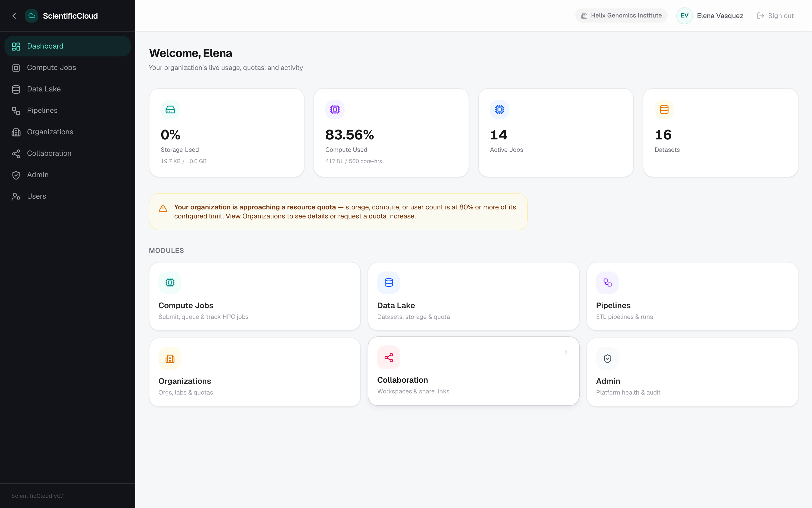The height and width of the screenshot is (508, 812).
Task: Go to Users sidebar item
Action: pyautogui.click(x=67, y=196)
